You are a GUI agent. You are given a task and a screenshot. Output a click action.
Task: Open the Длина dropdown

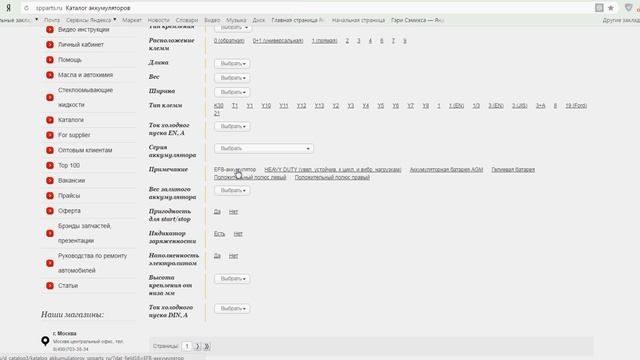tap(232, 64)
